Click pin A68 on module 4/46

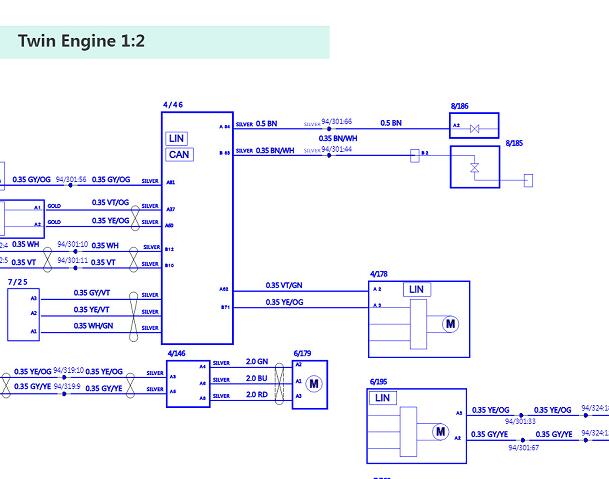[224, 289]
